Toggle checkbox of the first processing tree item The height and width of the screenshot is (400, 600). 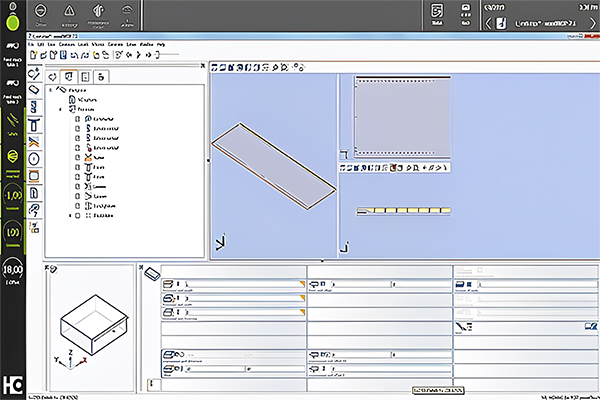tap(76, 119)
